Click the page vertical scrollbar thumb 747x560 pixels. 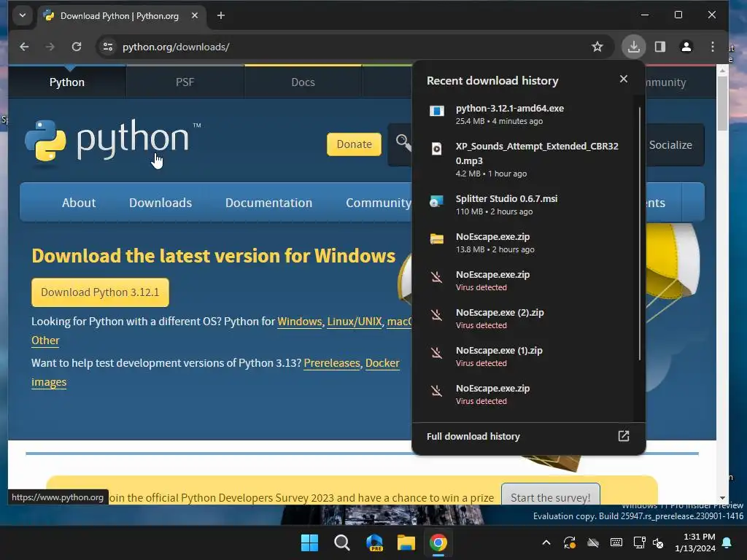[x=722, y=103]
